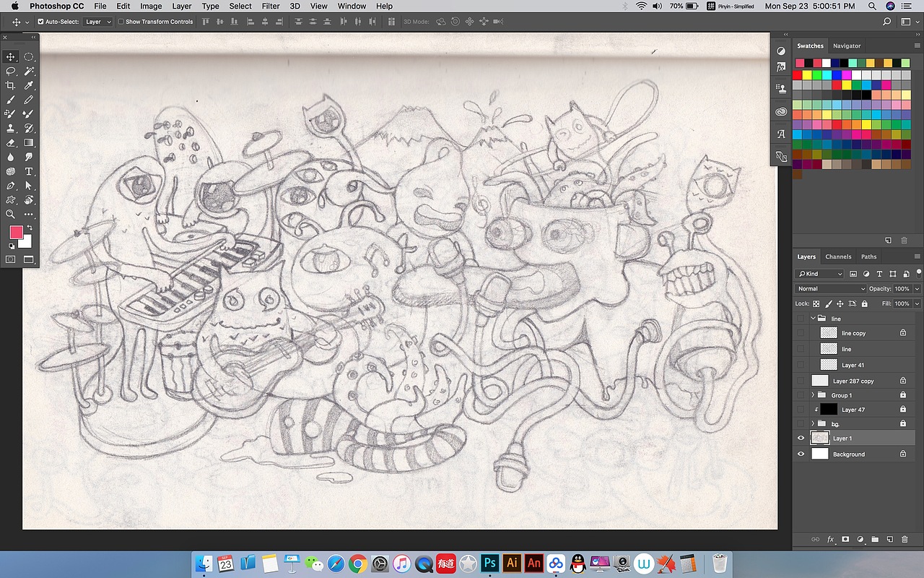
Task: Show the Group 1 layer group
Action: coord(801,395)
